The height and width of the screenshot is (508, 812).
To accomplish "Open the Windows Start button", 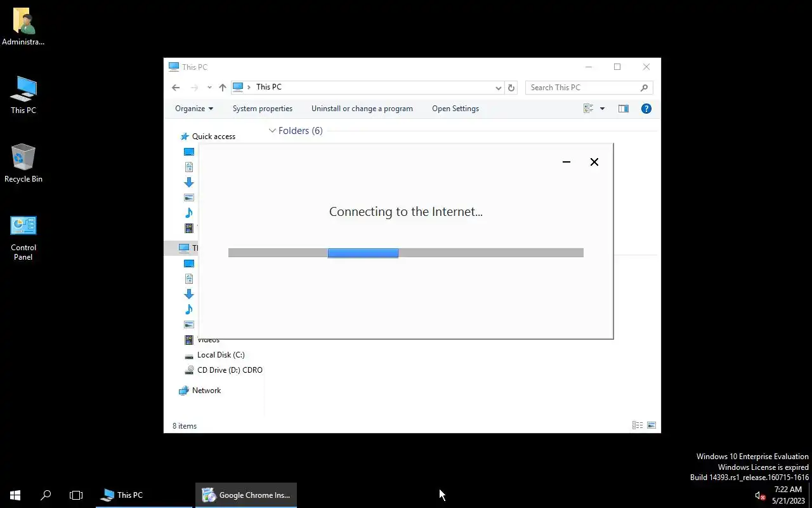I will 15,495.
